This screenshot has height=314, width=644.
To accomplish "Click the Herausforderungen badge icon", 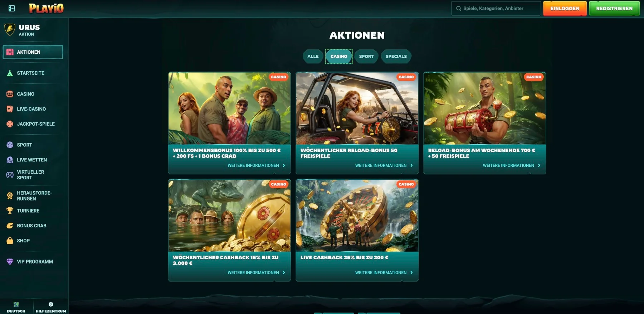I will pos(10,196).
